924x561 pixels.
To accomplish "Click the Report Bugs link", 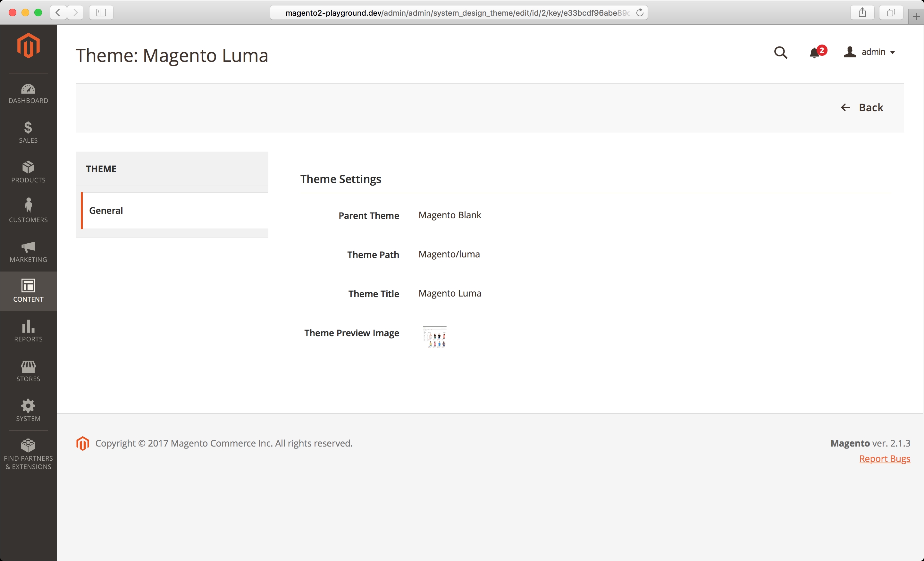I will [x=885, y=459].
